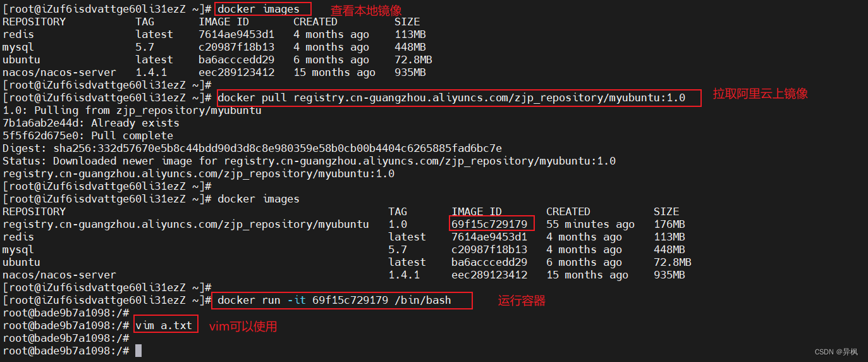Screen dimensions: 868x362
Task: Click the red annotation '查看本地镜像'
Action: [x=366, y=11]
